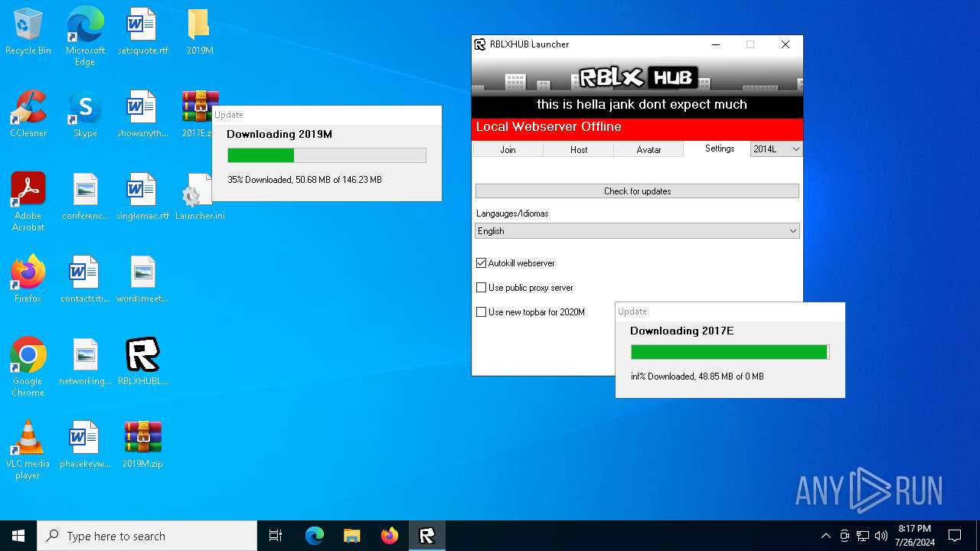Click RBLXHUB Launcher taskbar icon

coord(427,536)
